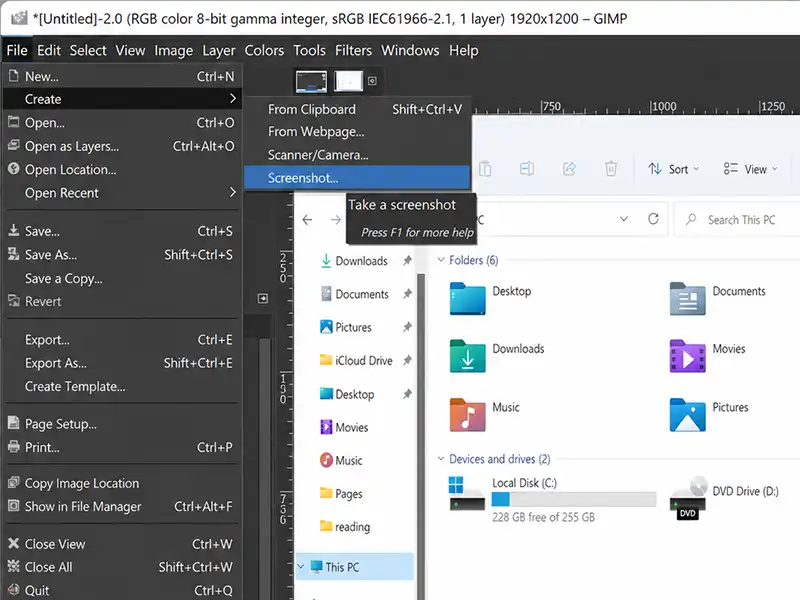Choose Open Location...
Viewport: 800px width, 600px height.
tap(121, 169)
